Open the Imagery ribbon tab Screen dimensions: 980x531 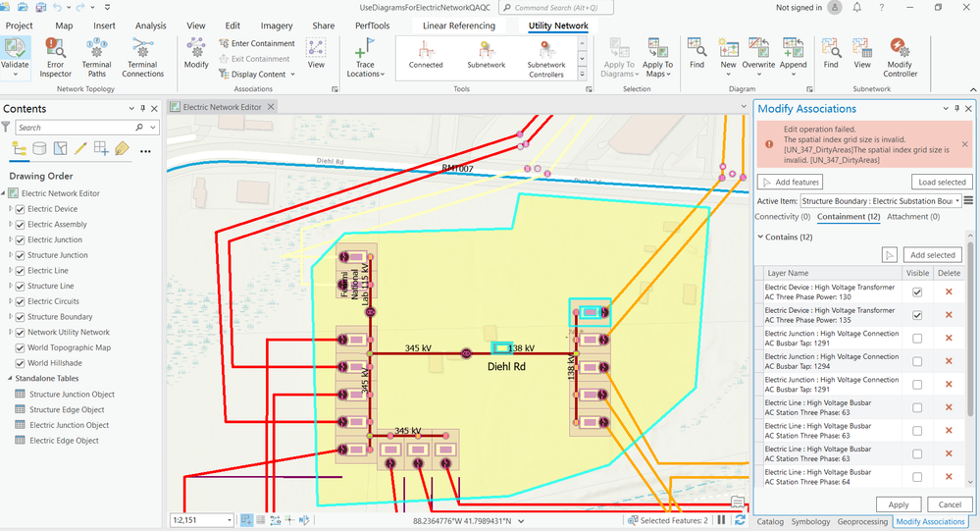[277, 26]
